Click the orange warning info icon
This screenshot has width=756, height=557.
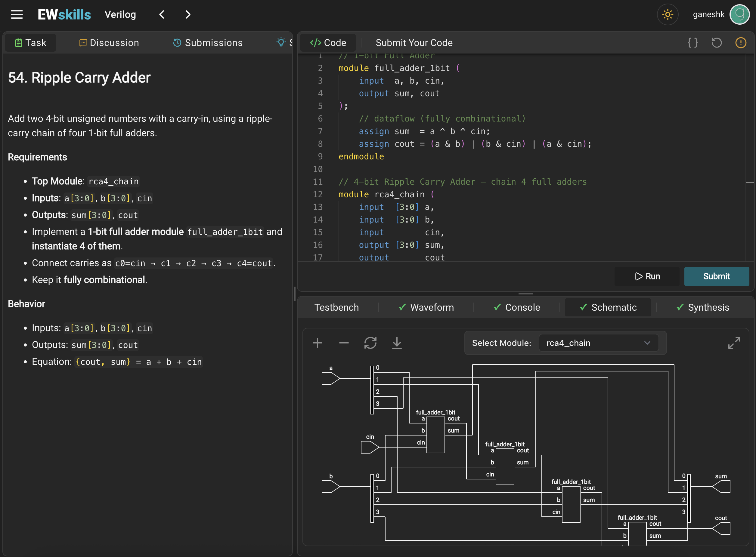click(740, 43)
